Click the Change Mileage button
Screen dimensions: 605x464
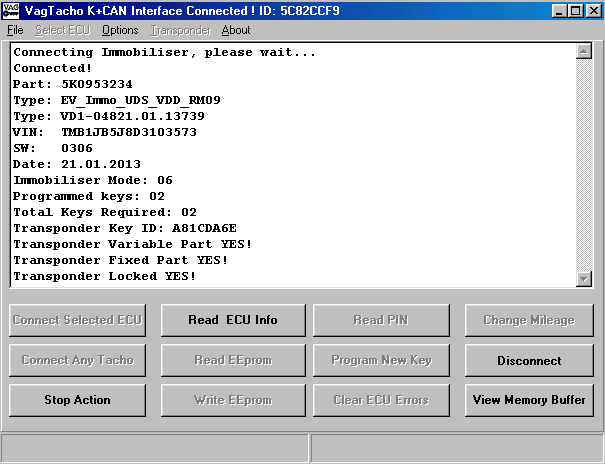point(529,320)
